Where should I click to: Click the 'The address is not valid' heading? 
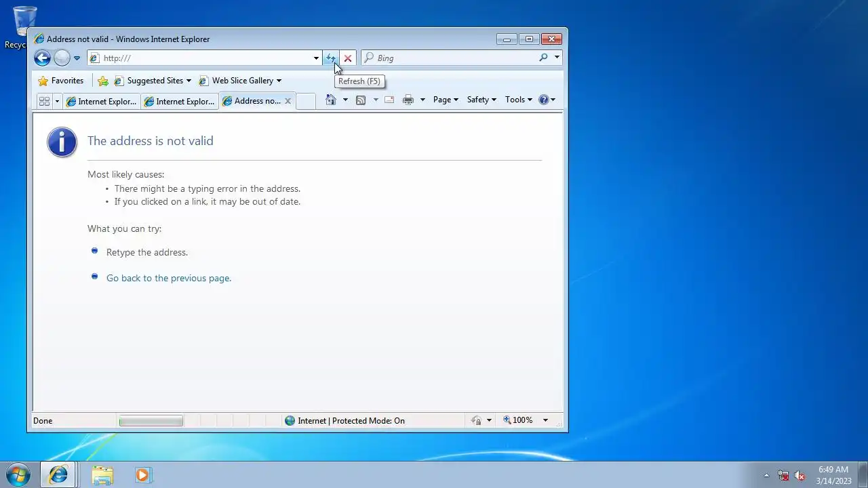click(x=151, y=141)
